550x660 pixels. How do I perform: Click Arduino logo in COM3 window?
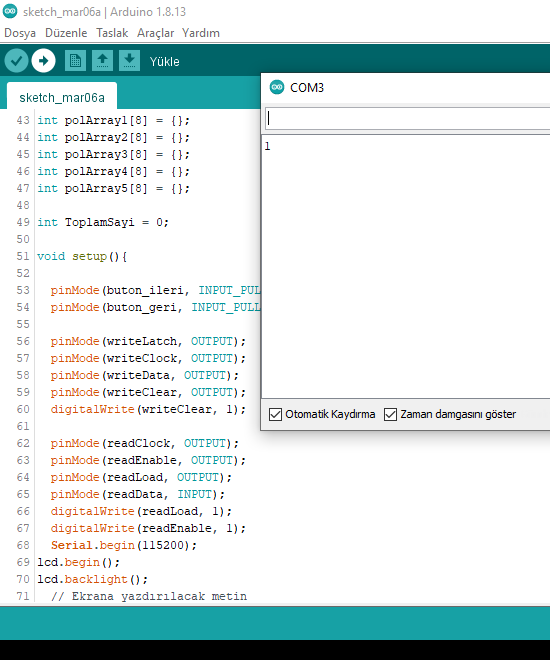click(276, 88)
